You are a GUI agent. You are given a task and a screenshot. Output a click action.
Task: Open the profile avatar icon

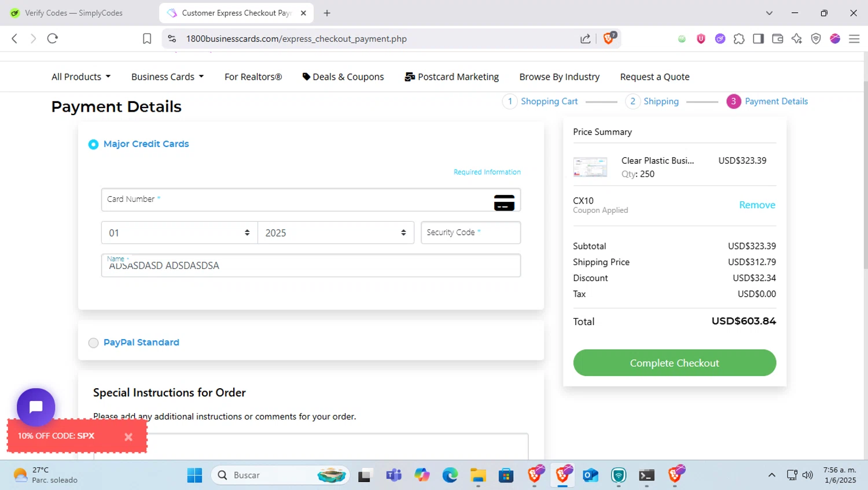coord(835,39)
